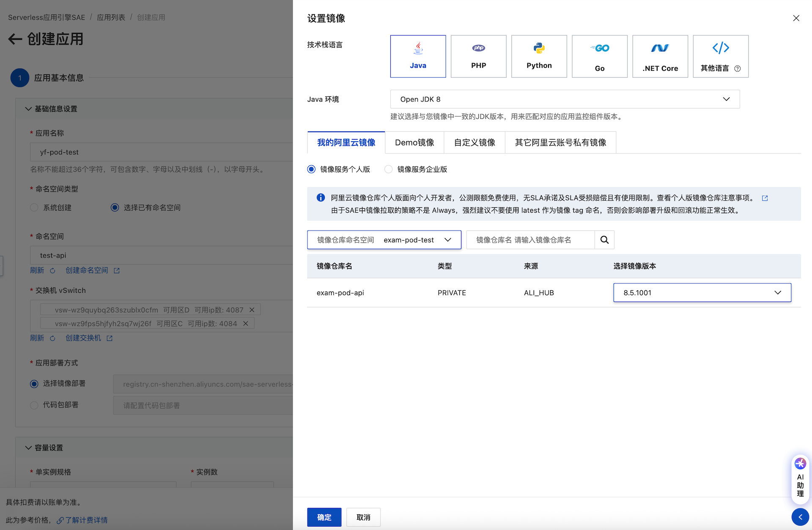Switch to 我的阿里云镜像 tab
The height and width of the screenshot is (530, 812).
pos(346,143)
